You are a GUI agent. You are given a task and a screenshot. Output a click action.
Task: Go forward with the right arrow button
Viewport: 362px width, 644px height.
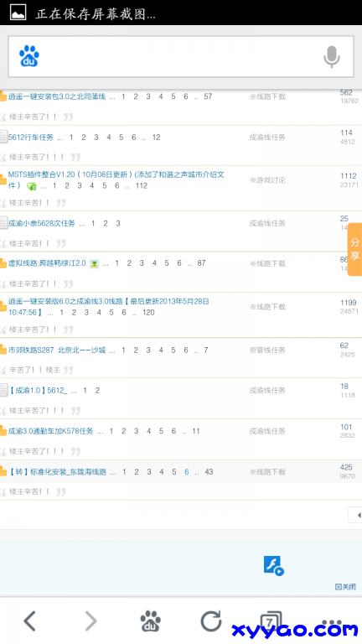[x=90, y=621]
